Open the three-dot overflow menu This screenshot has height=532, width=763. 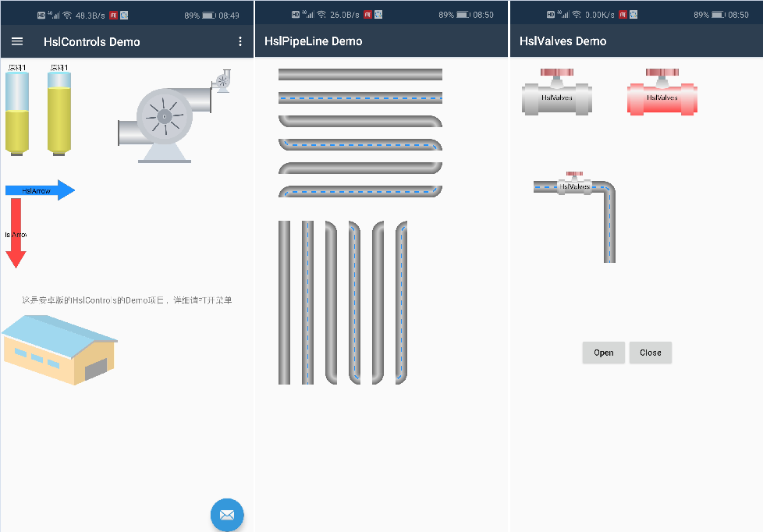click(240, 41)
